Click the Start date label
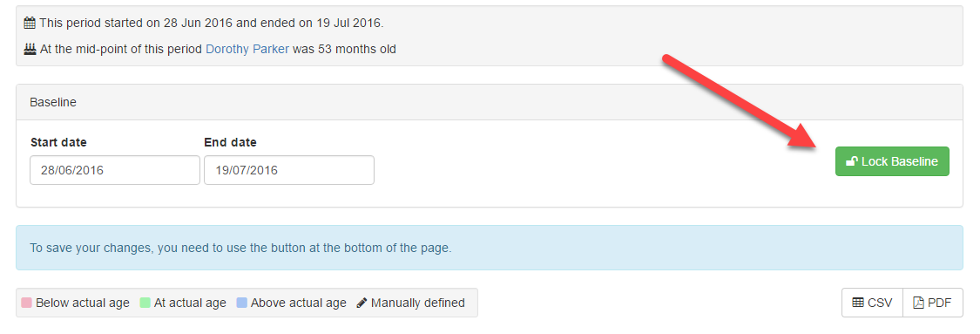Image resolution: width=980 pixels, height=334 pixels. (x=58, y=142)
